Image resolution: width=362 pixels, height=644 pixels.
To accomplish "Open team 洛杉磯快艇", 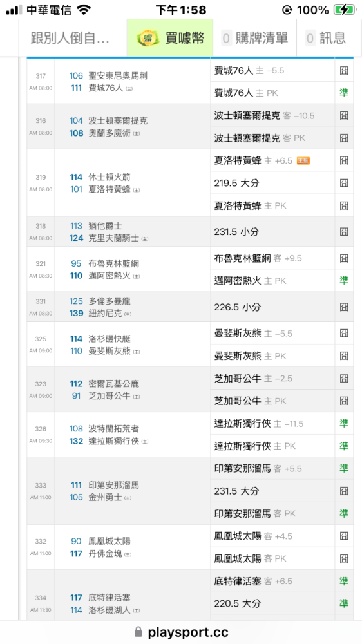I will [109, 339].
